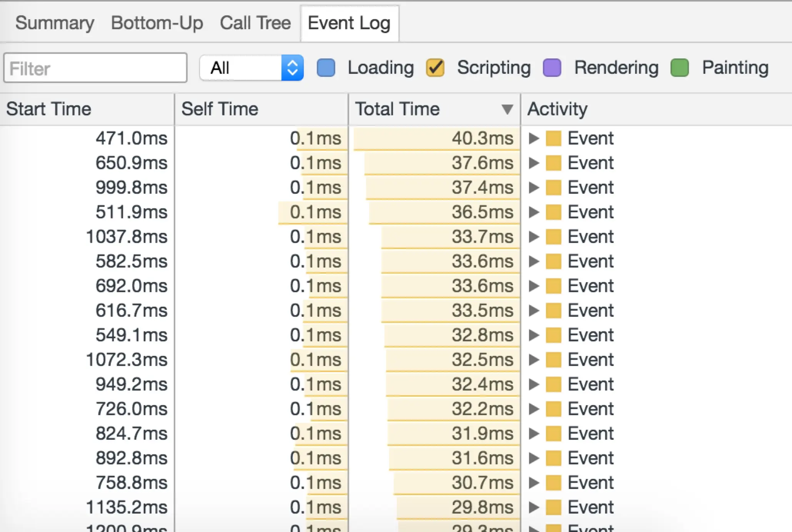792x532 pixels.
Task: Click the Self Time column header
Action: 220,109
